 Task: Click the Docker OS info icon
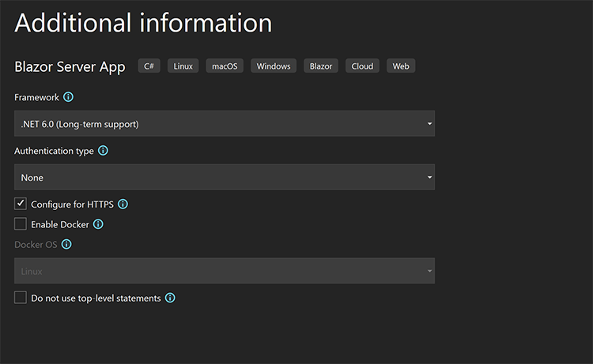(66, 244)
